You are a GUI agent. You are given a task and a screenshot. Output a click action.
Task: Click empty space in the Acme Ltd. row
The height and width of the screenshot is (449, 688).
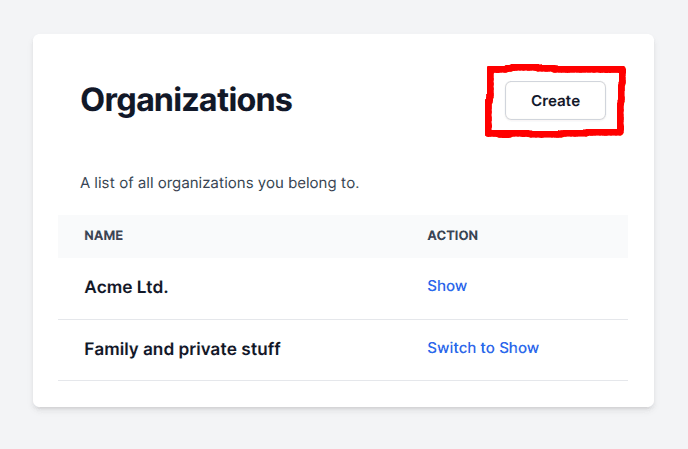point(300,287)
